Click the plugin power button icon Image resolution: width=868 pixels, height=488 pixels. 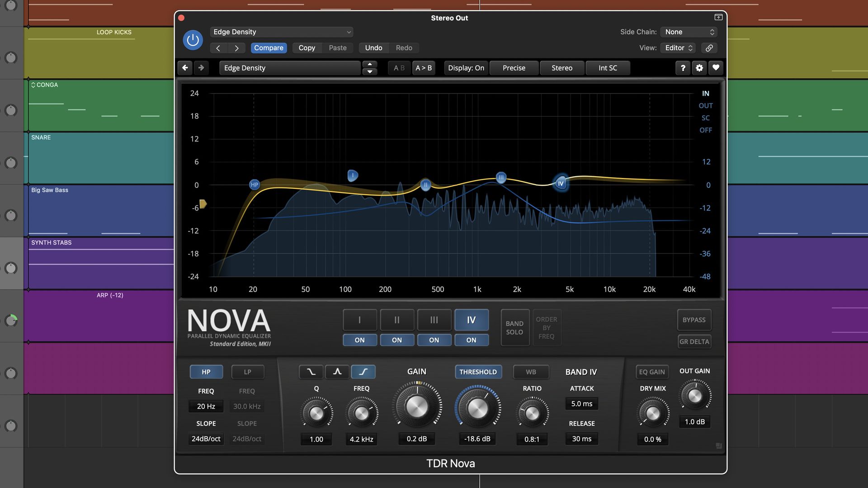coord(193,40)
